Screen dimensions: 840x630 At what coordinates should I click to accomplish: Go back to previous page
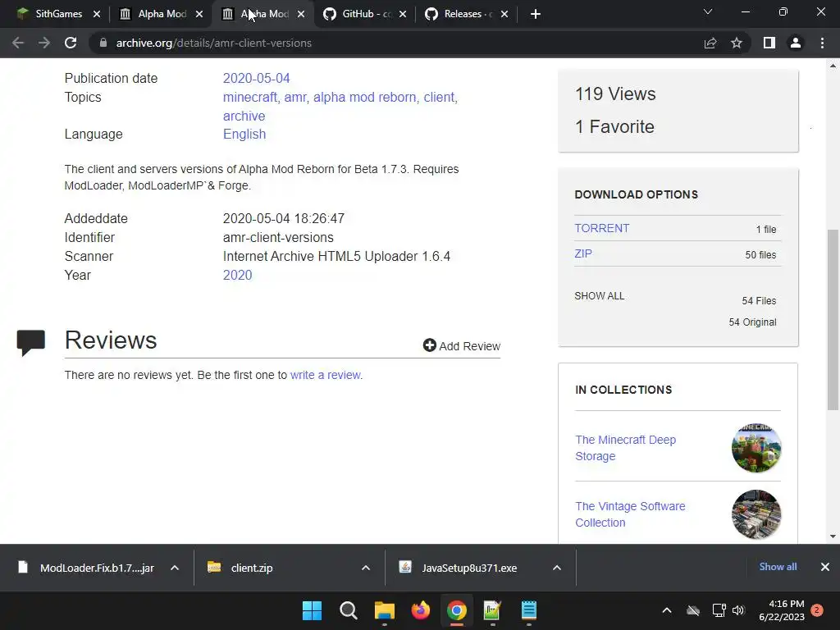tap(18, 43)
